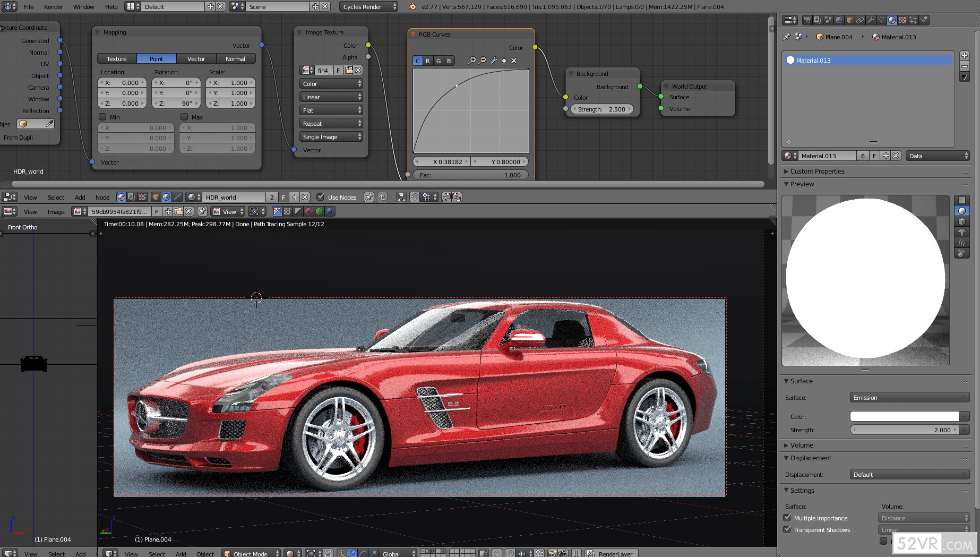The height and width of the screenshot is (557, 980).
Task: Open image file in Image Texture node
Action: click(349, 70)
